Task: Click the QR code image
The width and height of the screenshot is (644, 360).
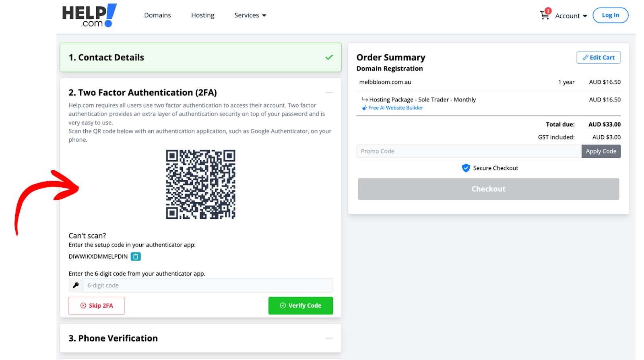Action: point(200,184)
